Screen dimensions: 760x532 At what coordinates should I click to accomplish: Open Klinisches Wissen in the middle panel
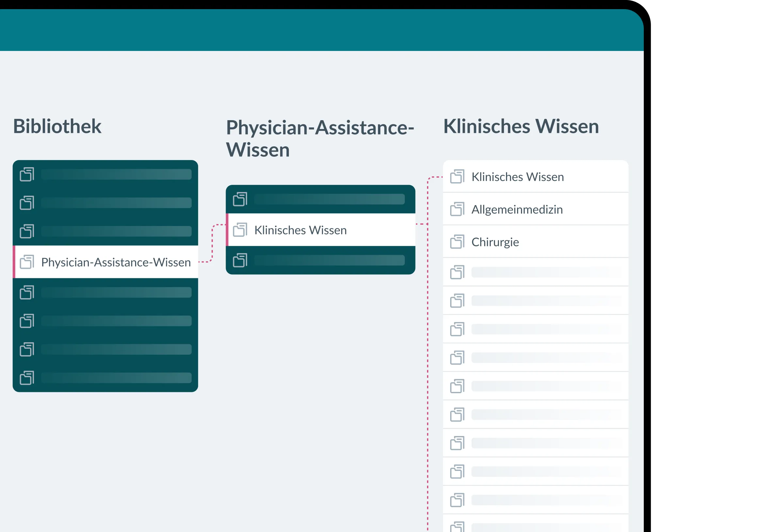[x=300, y=230]
